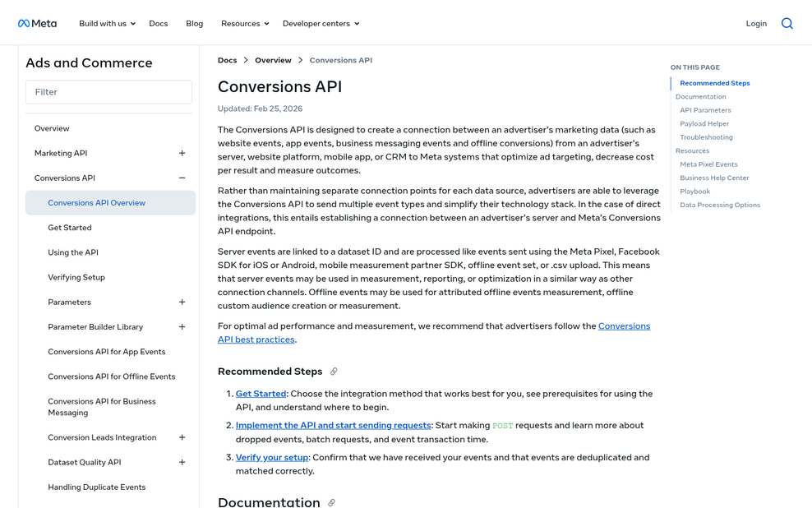Open Conversions API best practices link
The width and height of the screenshot is (812, 508).
coord(433,333)
